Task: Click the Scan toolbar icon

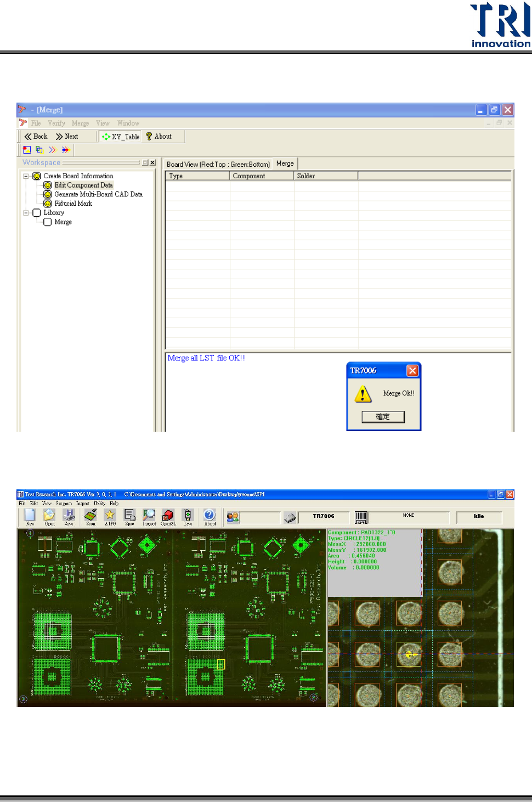Action: [x=90, y=517]
